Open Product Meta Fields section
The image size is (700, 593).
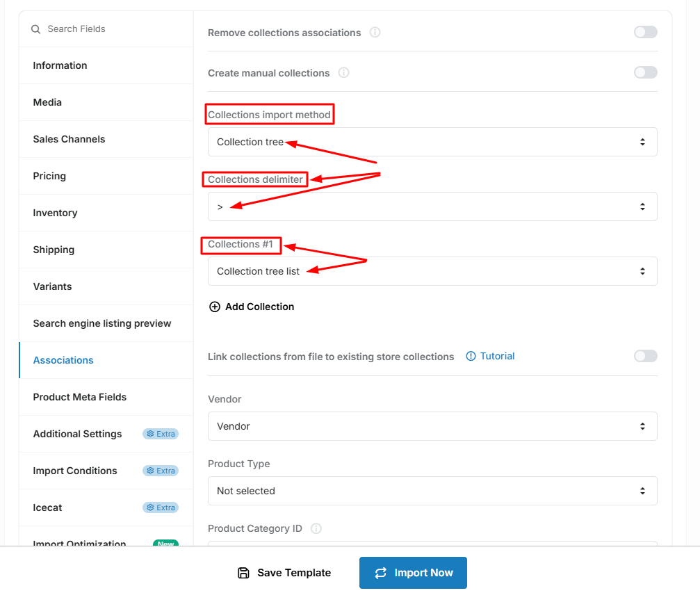(106, 397)
